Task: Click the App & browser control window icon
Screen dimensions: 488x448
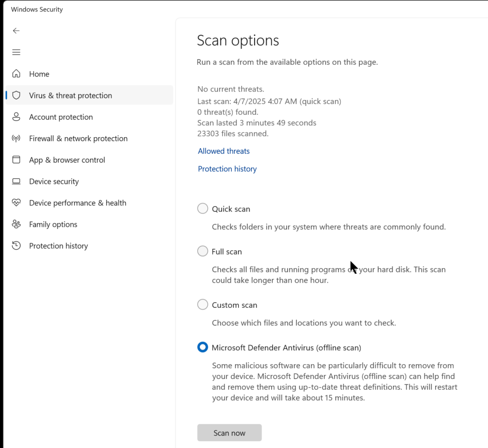Action: (16, 160)
